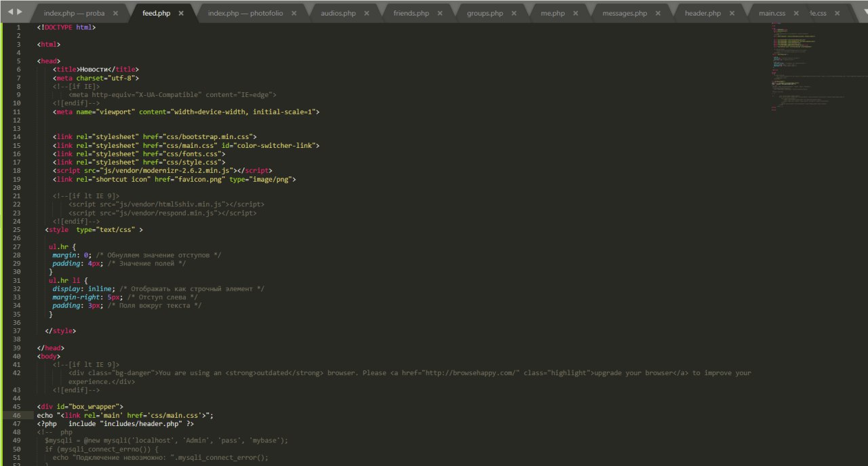This screenshot has width=868, height=466.
Task: Click the opening body tag
Action: coord(49,357)
